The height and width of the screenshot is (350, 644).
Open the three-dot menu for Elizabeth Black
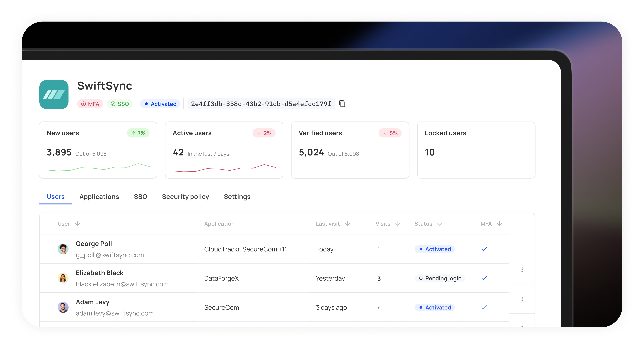click(x=522, y=270)
